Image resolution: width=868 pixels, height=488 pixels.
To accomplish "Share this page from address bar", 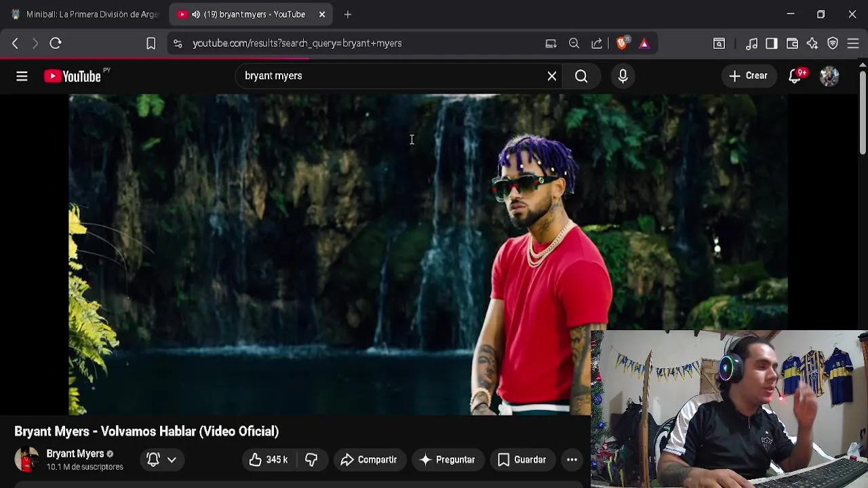I will coord(597,43).
